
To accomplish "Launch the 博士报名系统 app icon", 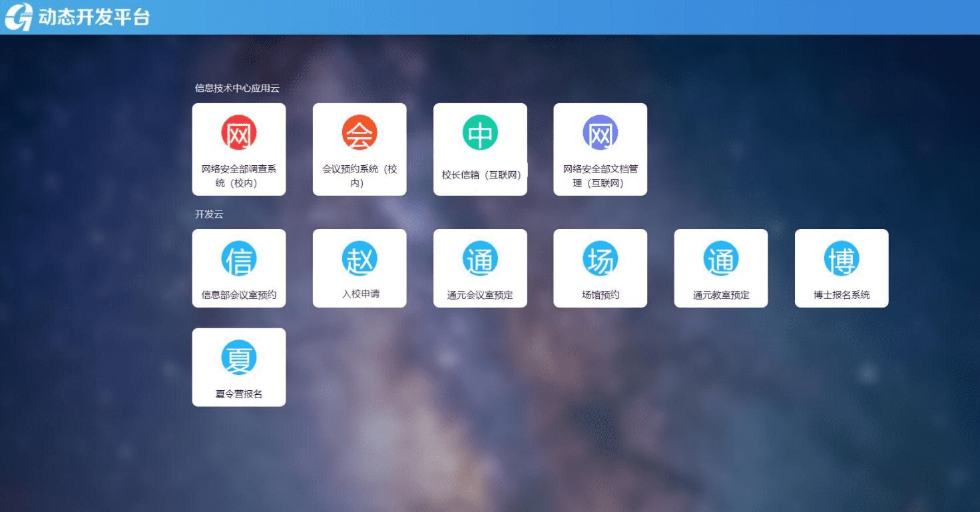I will 841,258.
